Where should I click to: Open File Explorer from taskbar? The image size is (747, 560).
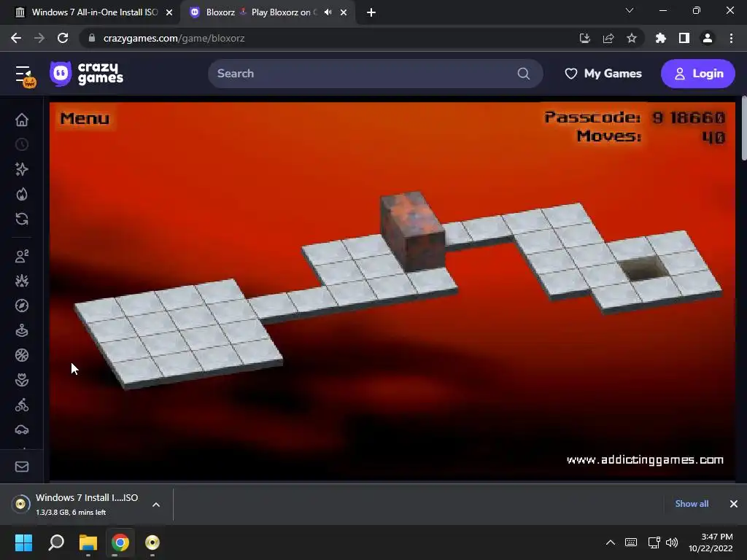(88, 542)
